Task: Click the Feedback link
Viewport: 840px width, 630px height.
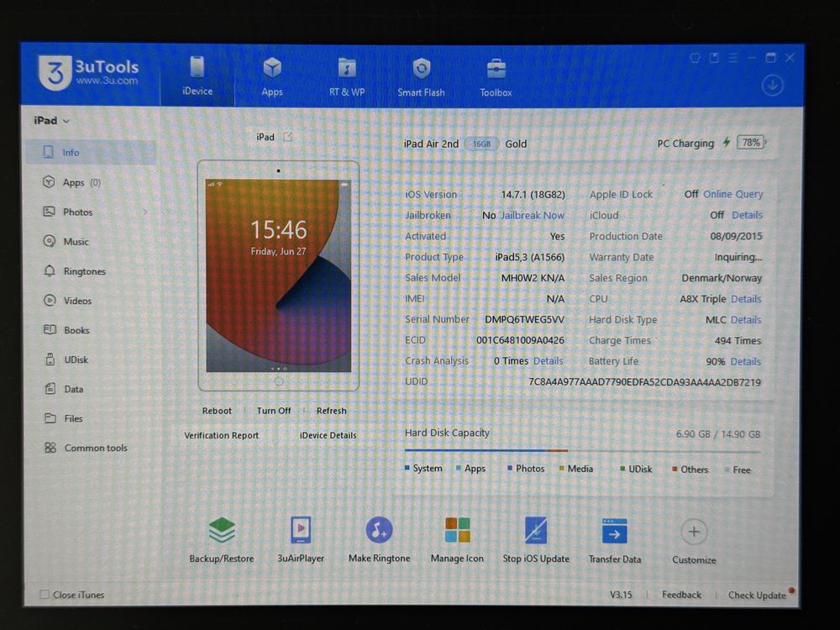Action: (x=681, y=595)
